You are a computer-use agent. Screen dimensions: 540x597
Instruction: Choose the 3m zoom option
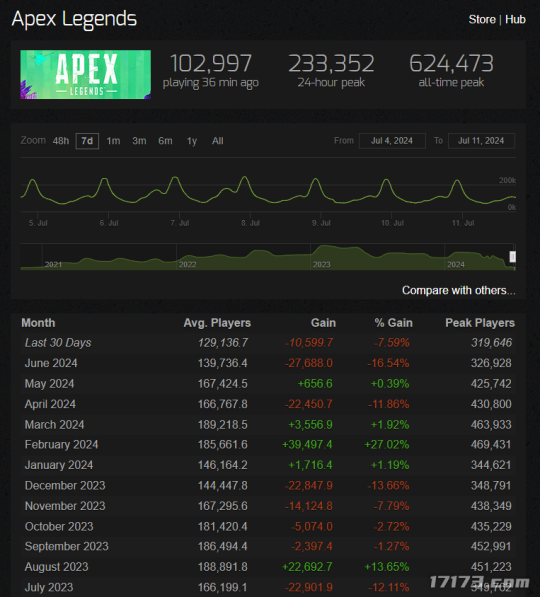point(139,141)
